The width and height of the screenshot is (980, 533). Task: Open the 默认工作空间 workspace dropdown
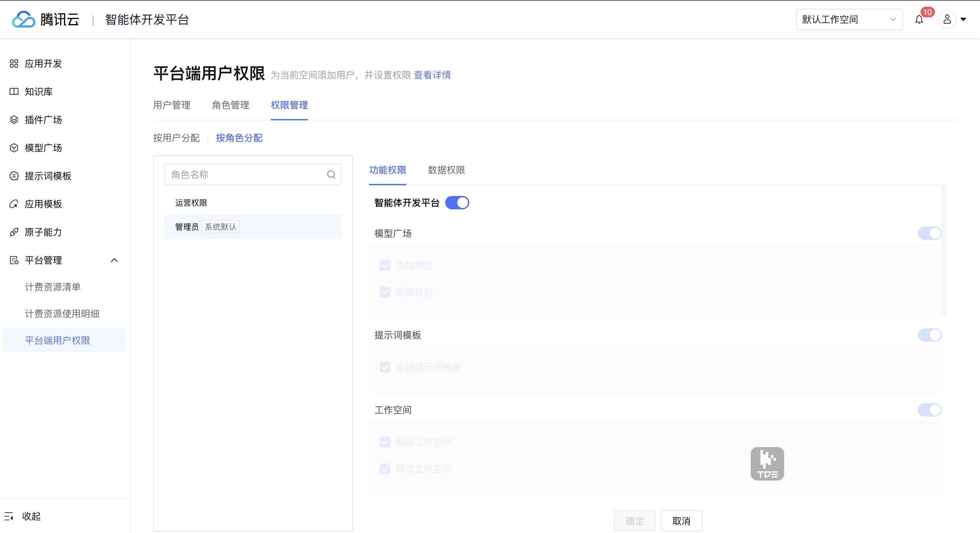[849, 20]
